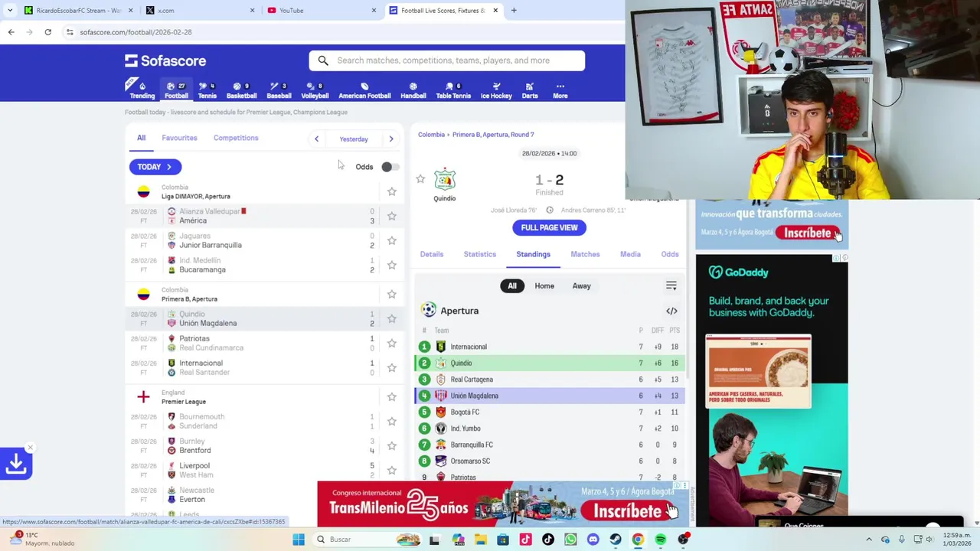Open the Favourites tab

[179, 138]
